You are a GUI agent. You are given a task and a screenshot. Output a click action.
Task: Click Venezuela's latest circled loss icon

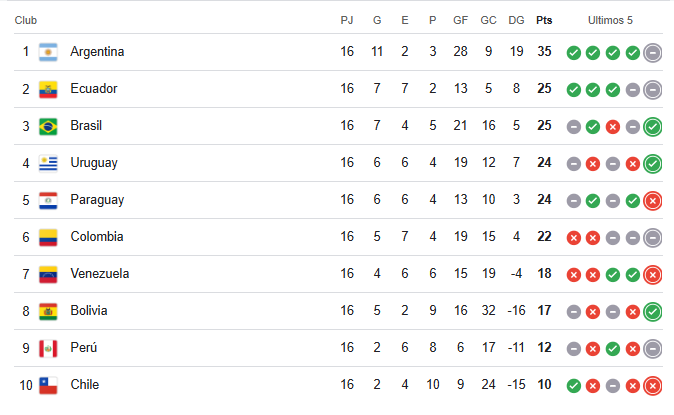[653, 275]
